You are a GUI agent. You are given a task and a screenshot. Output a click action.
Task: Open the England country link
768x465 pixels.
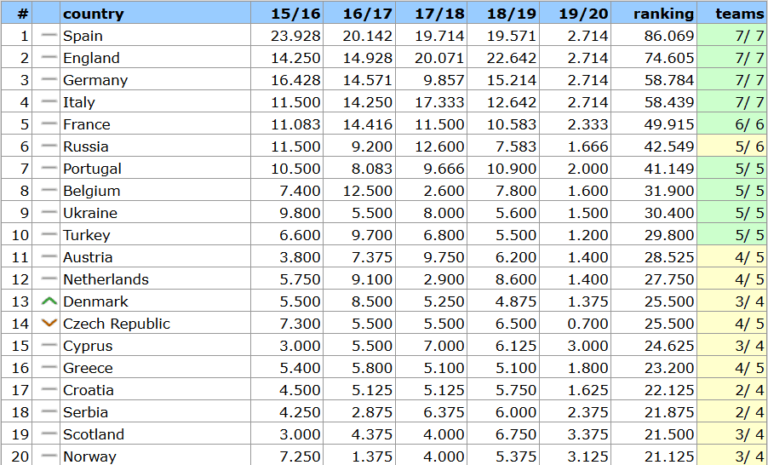tap(91, 58)
